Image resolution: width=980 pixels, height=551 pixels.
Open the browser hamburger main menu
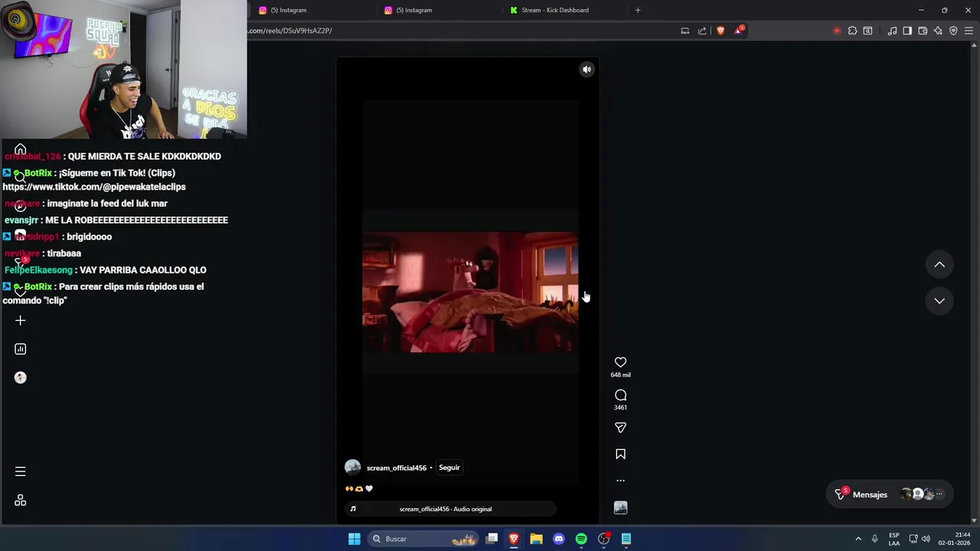click(x=969, y=31)
